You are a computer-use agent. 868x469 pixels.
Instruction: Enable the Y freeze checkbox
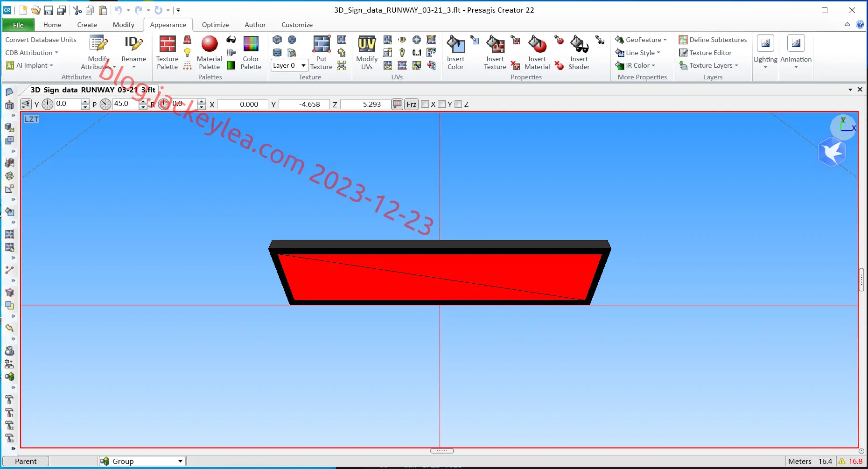coord(442,104)
